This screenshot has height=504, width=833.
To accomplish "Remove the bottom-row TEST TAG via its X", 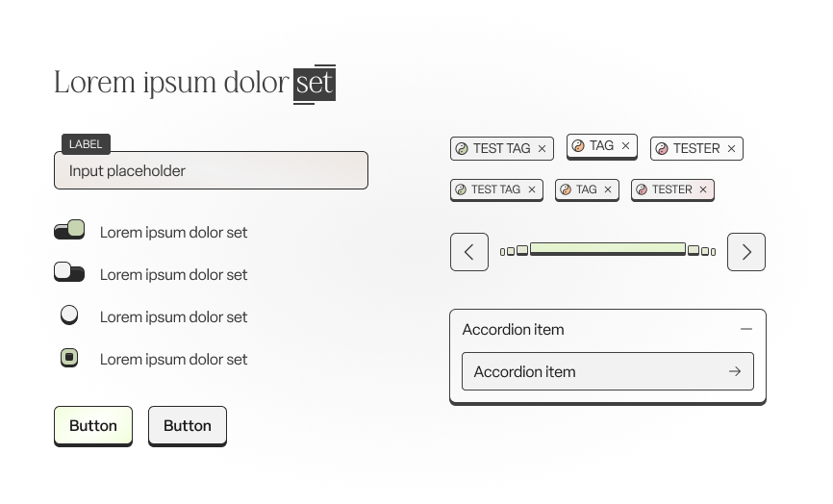I will (532, 189).
